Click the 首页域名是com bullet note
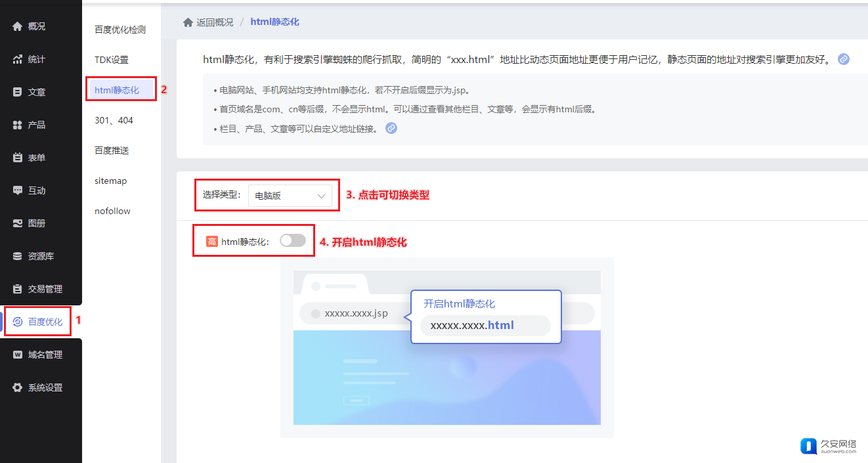 click(x=405, y=110)
